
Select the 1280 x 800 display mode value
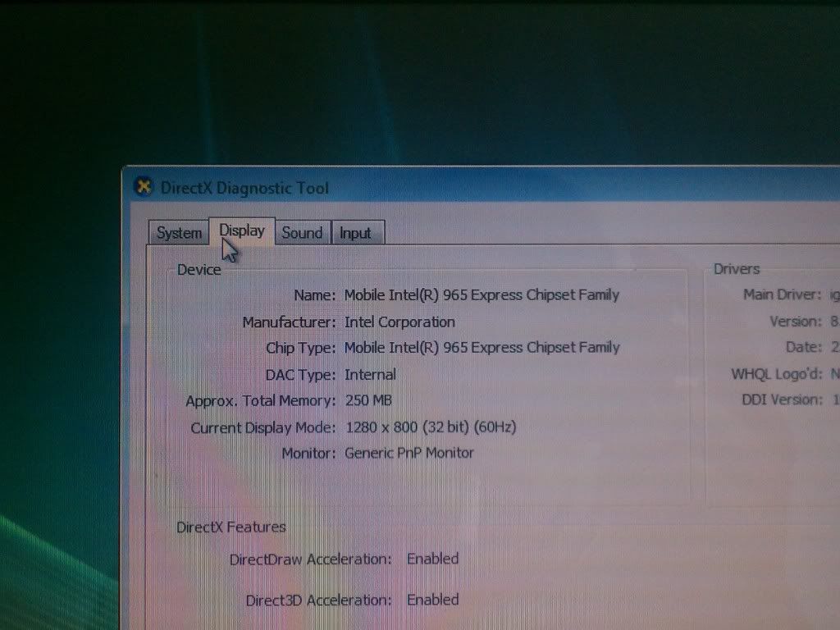tap(431, 427)
